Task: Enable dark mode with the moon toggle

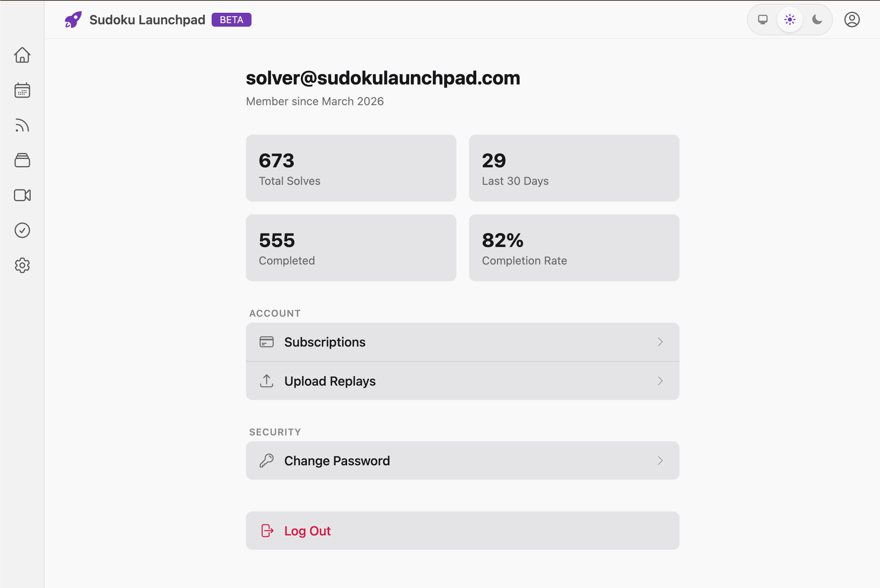Action: [x=817, y=19]
